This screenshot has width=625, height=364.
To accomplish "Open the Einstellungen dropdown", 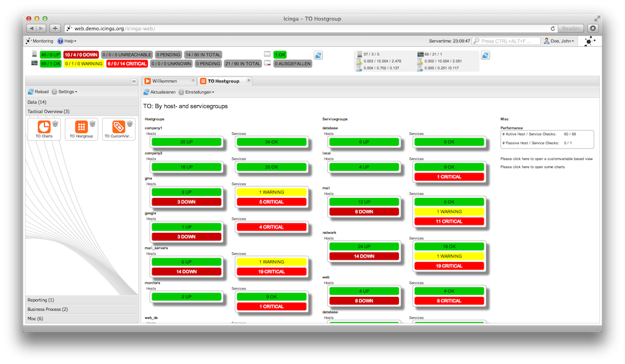I will click(x=196, y=92).
